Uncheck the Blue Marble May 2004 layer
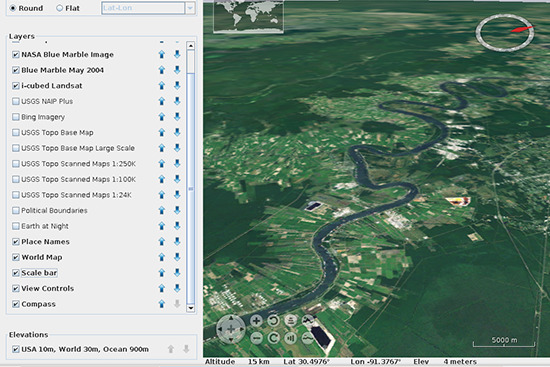 pos(15,70)
